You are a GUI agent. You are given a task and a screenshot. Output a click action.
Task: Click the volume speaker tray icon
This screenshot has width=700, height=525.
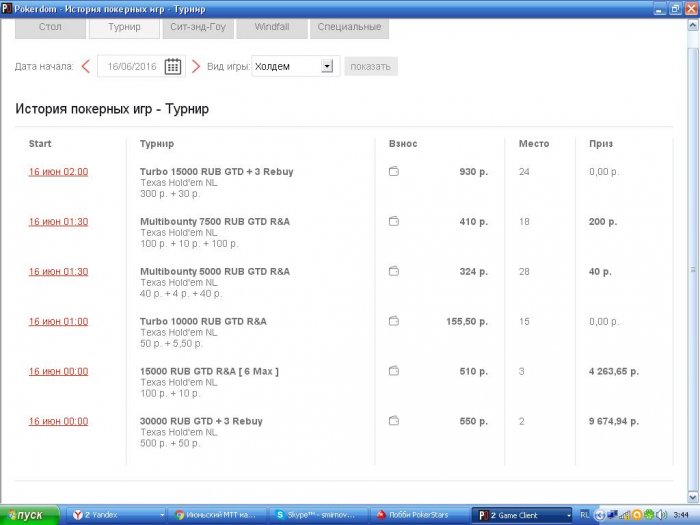point(661,515)
